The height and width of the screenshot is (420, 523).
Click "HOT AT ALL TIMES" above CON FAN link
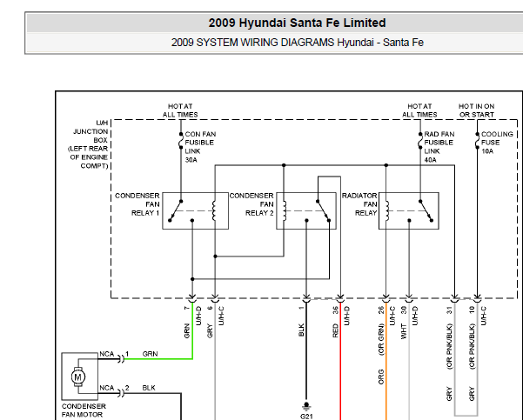click(x=180, y=110)
